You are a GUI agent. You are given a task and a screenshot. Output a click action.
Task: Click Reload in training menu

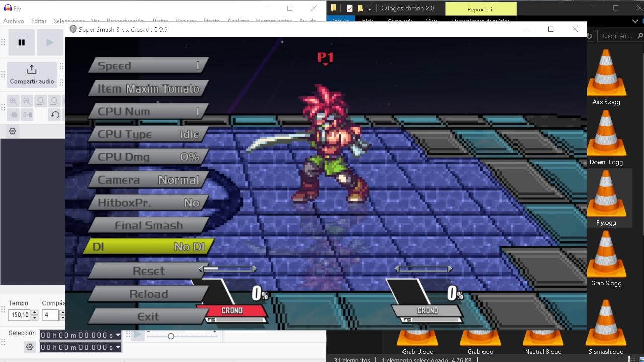pyautogui.click(x=148, y=294)
